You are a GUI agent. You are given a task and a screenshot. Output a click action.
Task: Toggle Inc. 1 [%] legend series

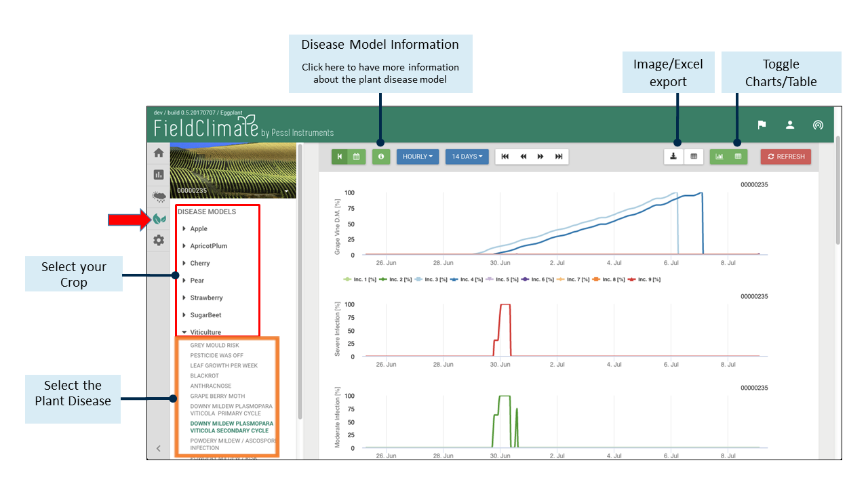(359, 279)
